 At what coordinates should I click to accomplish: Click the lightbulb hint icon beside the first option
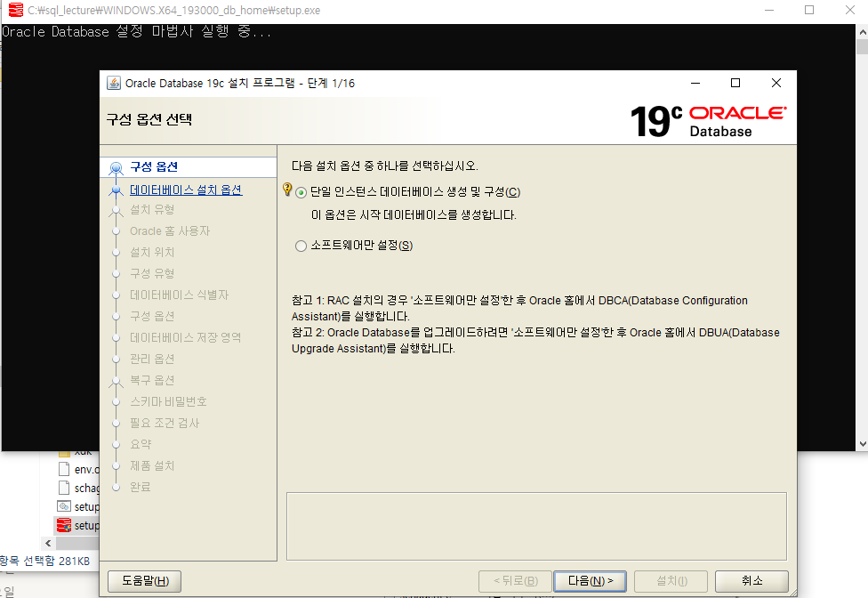click(x=286, y=189)
